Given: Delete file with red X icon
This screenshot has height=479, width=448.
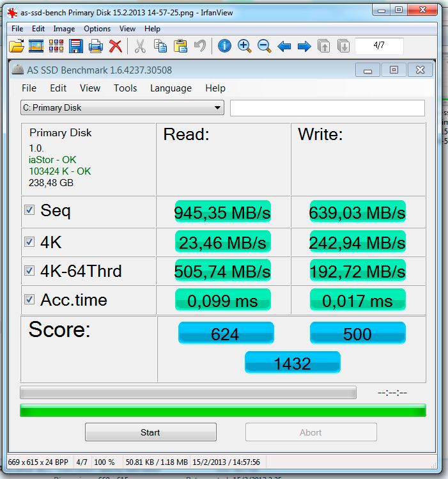Looking at the screenshot, I should click(116, 46).
